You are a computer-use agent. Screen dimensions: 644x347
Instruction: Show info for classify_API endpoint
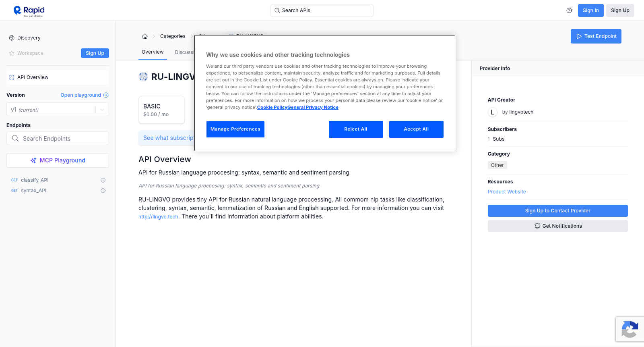(x=103, y=180)
